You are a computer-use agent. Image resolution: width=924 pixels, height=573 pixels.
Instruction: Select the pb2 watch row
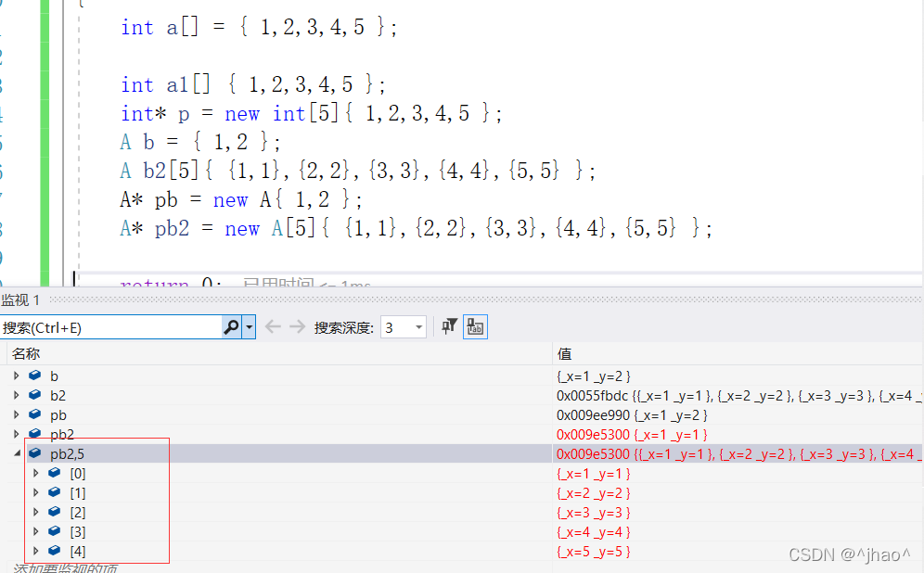(62, 434)
